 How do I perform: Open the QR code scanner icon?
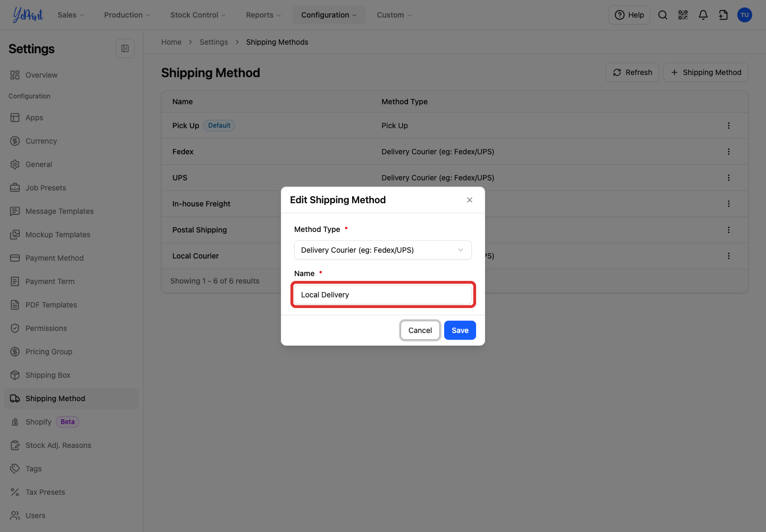[x=683, y=15]
